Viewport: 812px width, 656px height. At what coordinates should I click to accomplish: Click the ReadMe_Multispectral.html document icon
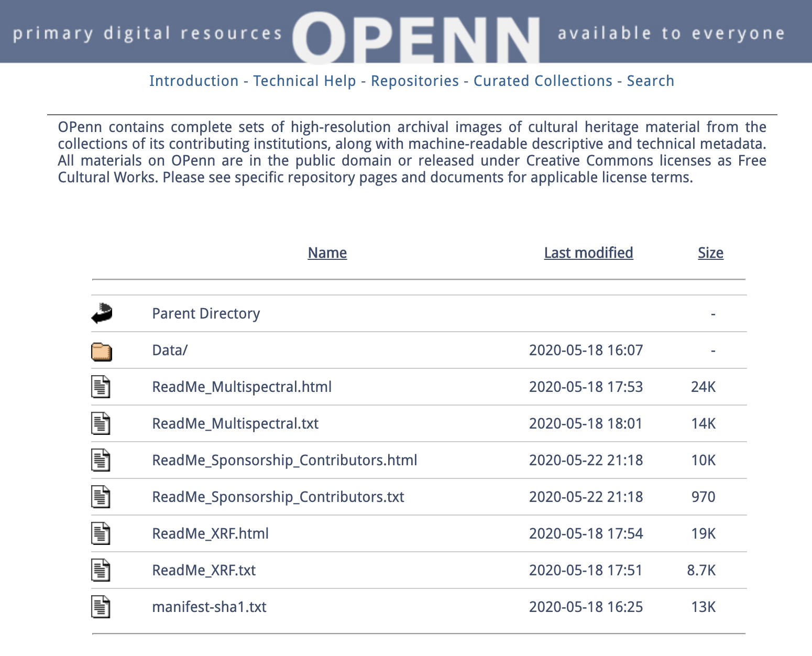102,387
